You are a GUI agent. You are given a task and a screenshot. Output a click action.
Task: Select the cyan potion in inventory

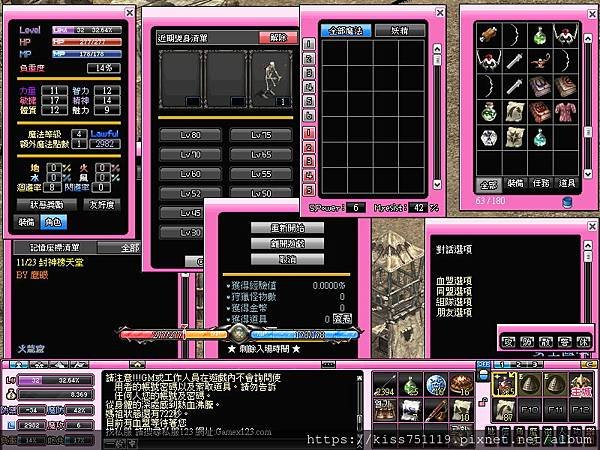click(540, 137)
